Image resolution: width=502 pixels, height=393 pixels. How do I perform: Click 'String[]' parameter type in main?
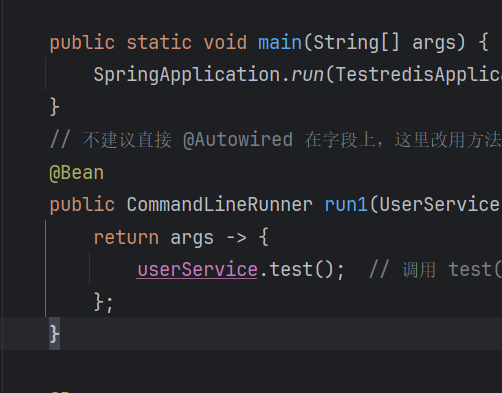tap(356, 43)
